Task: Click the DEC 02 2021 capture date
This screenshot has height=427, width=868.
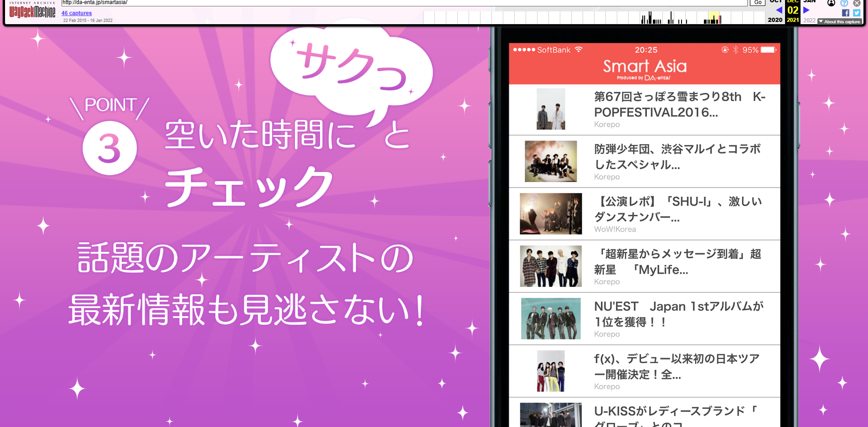Action: (x=793, y=10)
